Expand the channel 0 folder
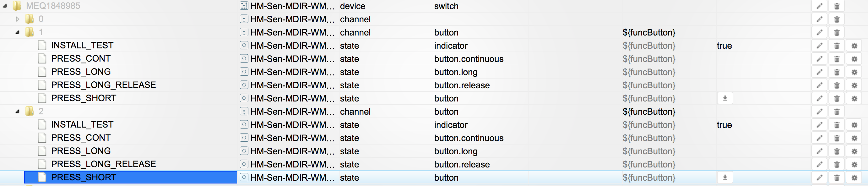Viewport: 868px width, 186px height. [x=18, y=19]
